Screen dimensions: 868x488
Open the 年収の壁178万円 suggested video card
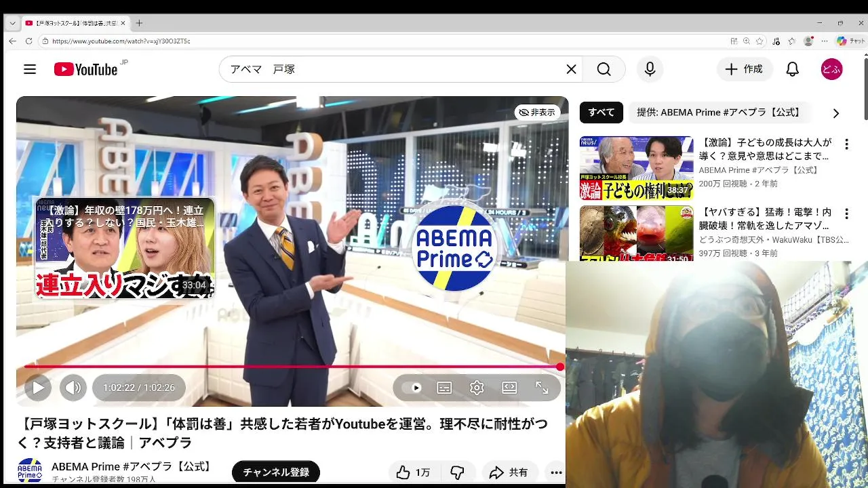[125, 248]
